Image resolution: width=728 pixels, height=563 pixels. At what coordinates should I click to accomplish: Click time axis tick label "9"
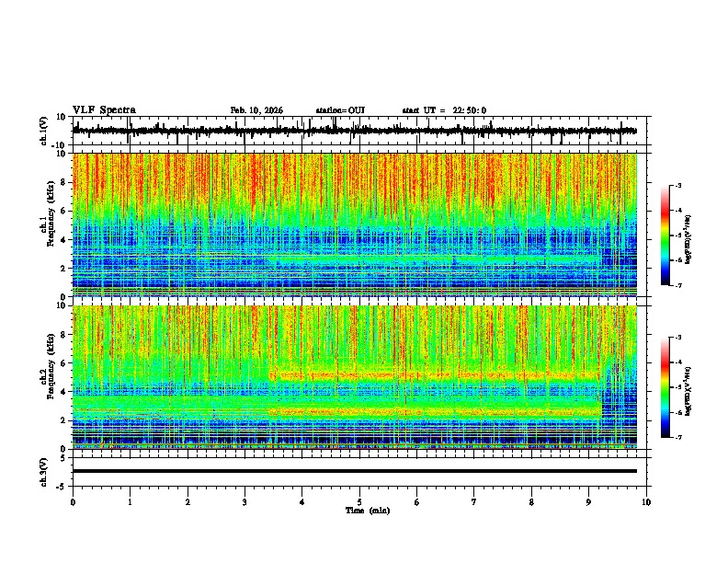click(x=588, y=502)
